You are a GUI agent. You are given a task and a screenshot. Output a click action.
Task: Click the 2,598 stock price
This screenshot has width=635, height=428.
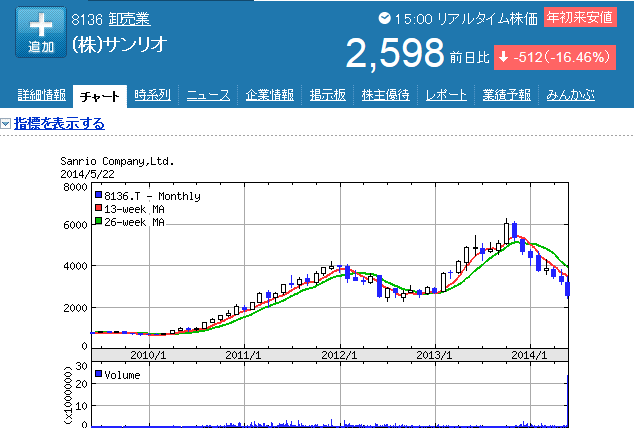[x=395, y=53]
